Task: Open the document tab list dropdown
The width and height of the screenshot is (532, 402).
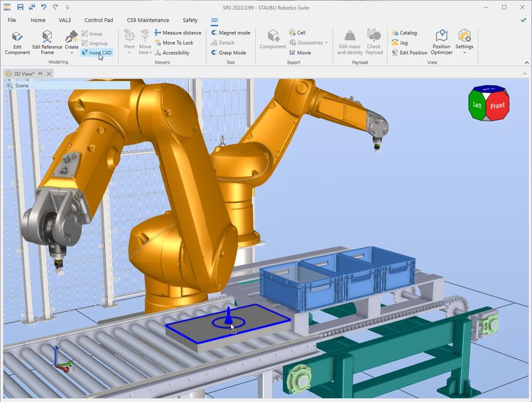Action: coord(525,74)
